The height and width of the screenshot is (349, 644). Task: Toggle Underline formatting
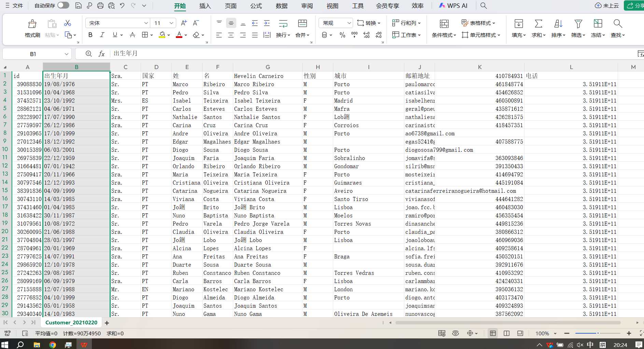115,35
